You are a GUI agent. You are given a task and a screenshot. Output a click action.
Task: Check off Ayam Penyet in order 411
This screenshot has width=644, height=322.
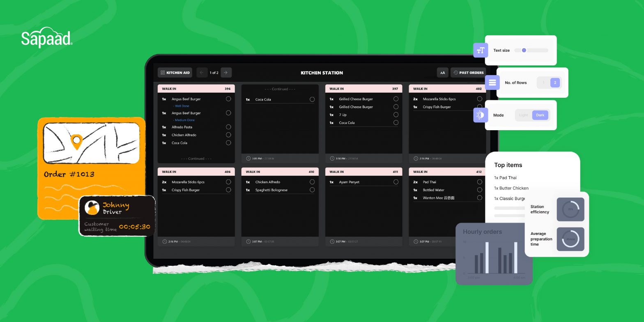[396, 182]
